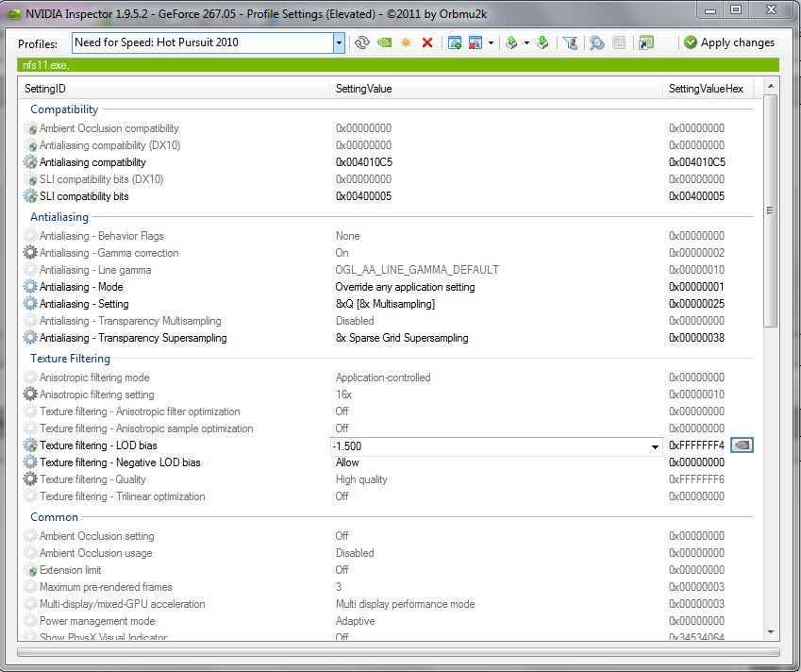Click gear icon of Antialiasing - Setting row
The width and height of the screenshot is (801, 672).
[x=30, y=304]
